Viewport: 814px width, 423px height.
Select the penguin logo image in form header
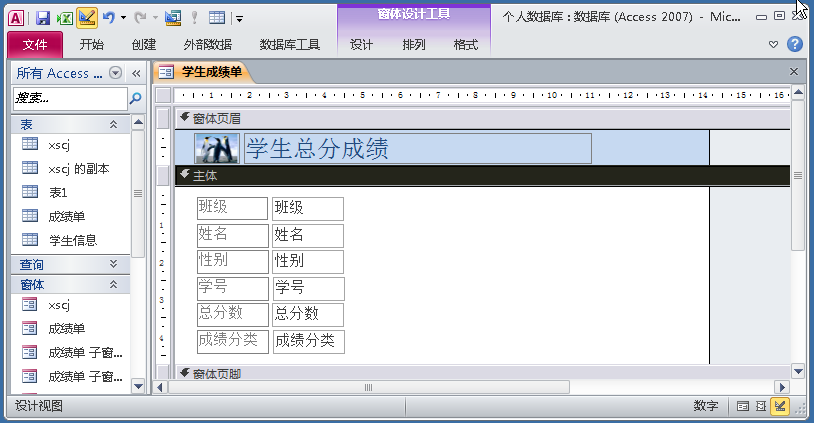(x=216, y=148)
